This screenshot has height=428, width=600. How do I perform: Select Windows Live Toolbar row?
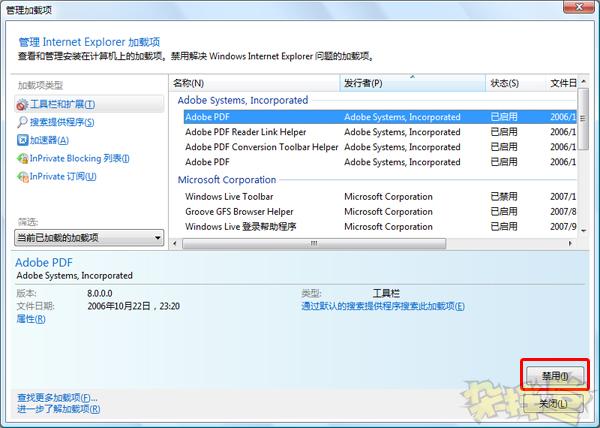coord(380,197)
